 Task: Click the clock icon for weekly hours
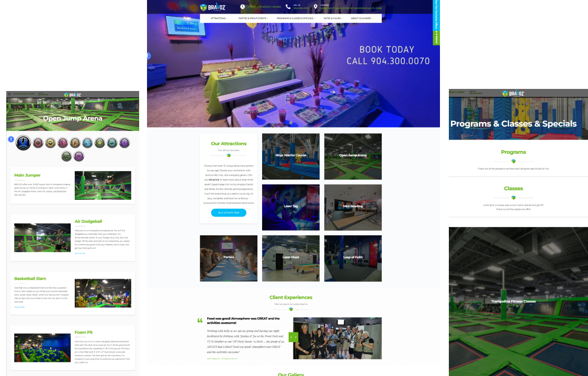coord(243,7)
